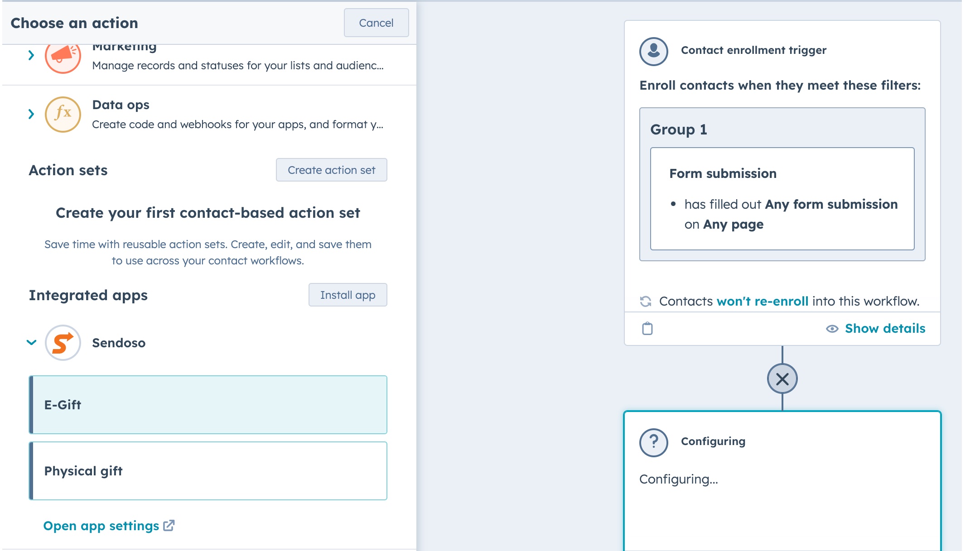
Task: Click the eye icon near Show details
Action: pos(832,329)
